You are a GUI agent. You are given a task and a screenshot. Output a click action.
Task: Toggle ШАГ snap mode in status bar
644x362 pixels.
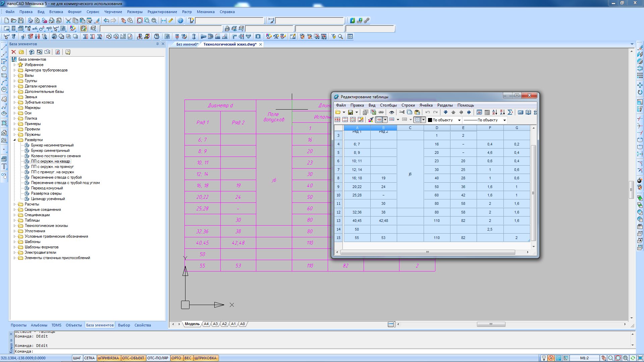[x=77, y=358]
